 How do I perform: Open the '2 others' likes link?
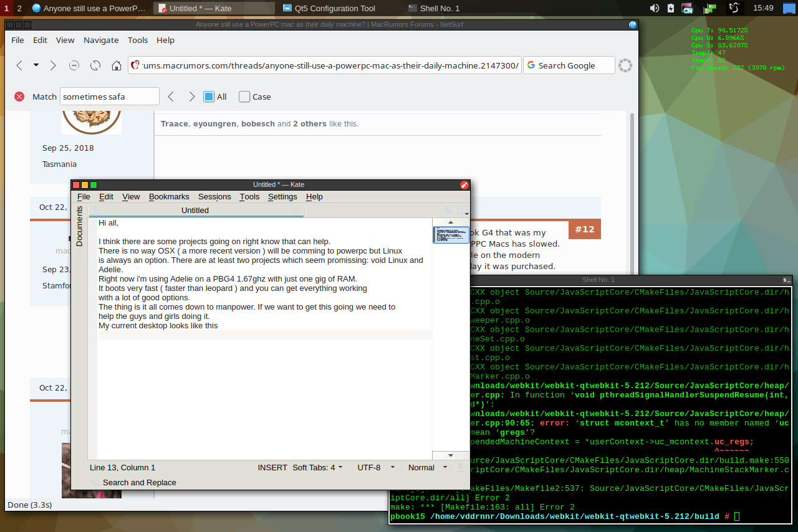click(x=310, y=123)
